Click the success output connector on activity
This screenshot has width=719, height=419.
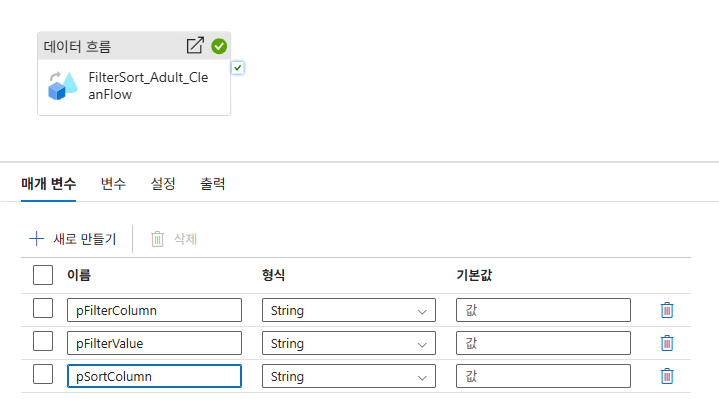[238, 68]
